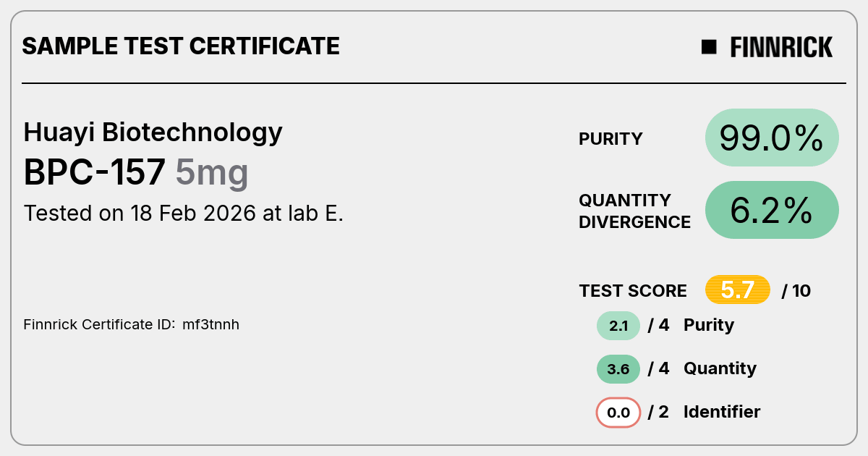The width and height of the screenshot is (868, 456).
Task: Click the 3.6 quantity score pill
Action: pos(618,369)
